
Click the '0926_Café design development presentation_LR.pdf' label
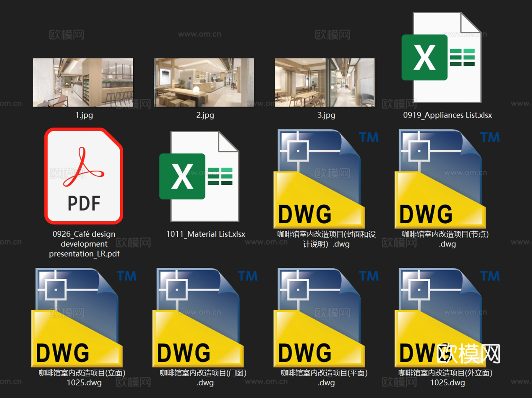[x=84, y=244]
